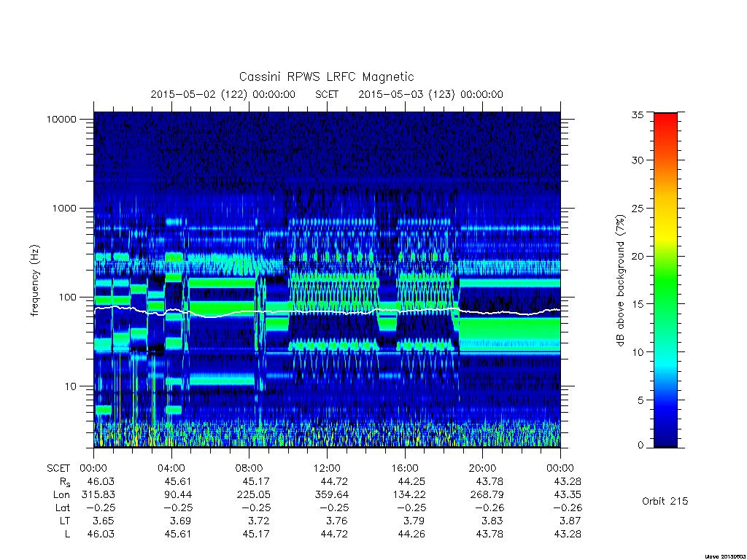Image resolution: width=747 pixels, height=560 pixels.
Task: Click the 'SCET' label between the dates
Action: tap(327, 94)
